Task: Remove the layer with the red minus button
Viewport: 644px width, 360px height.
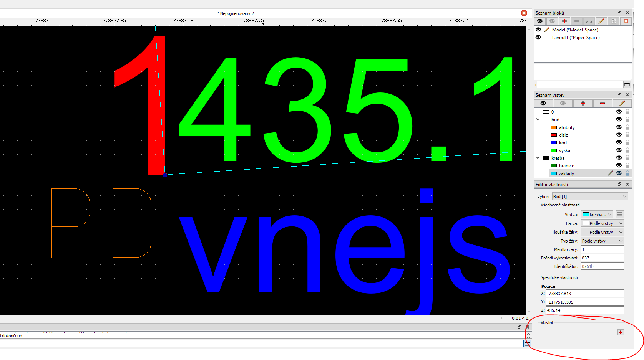Action: click(603, 103)
